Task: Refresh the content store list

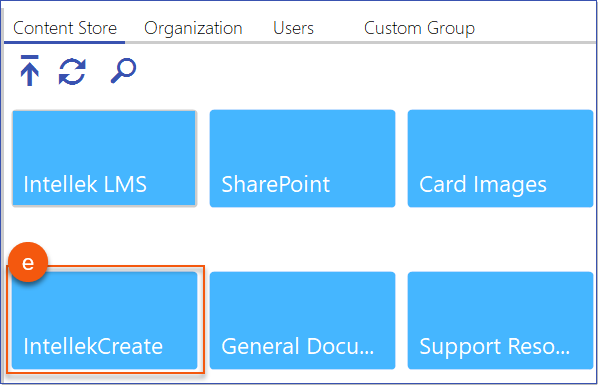Action: (x=72, y=72)
